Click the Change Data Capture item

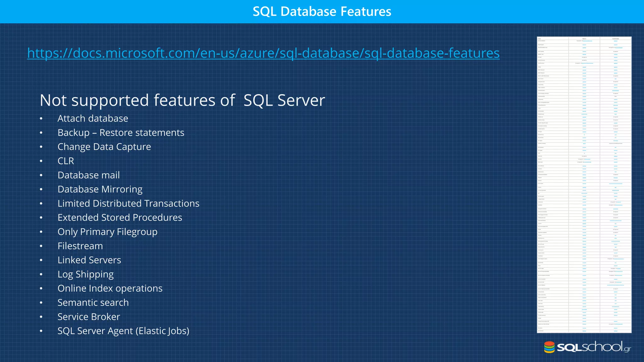104,147
